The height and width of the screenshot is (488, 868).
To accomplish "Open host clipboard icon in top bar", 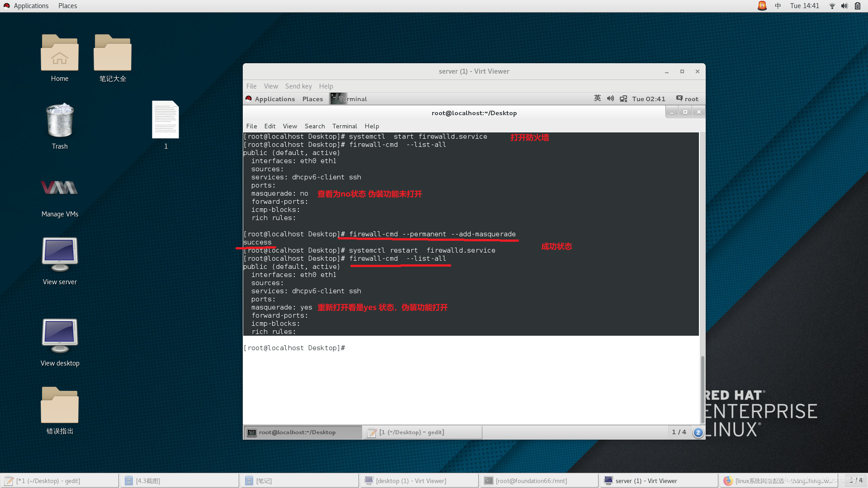I will 857,6.
